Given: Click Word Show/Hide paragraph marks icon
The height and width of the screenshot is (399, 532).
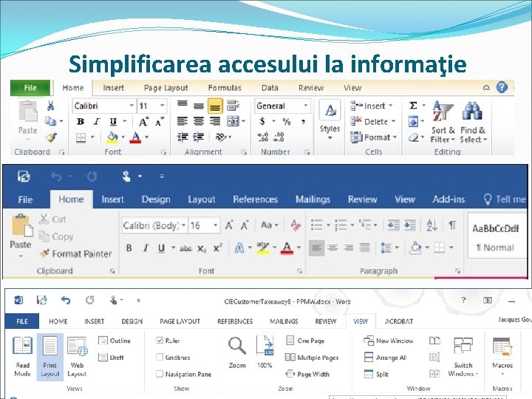Looking at the screenshot, I should point(452,225).
